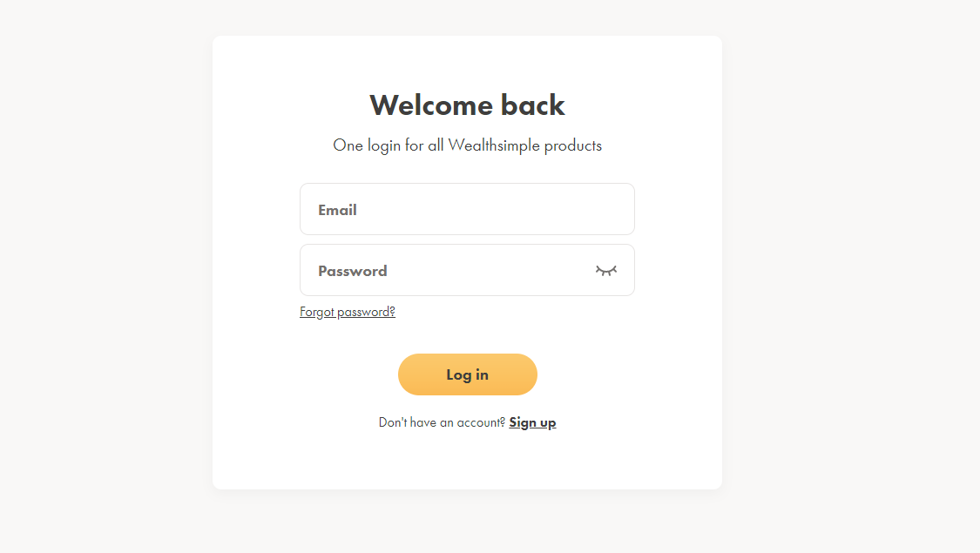Select the Welcome back heading text
The width and height of the screenshot is (980, 553).
point(467,105)
